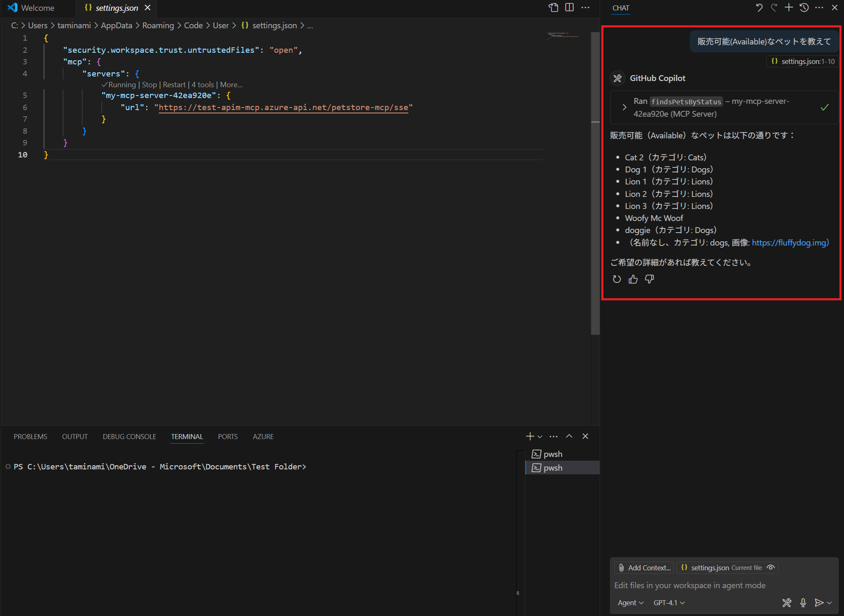The width and height of the screenshot is (844, 616).
Task: Click the terminal prompt line
Action: point(160,466)
